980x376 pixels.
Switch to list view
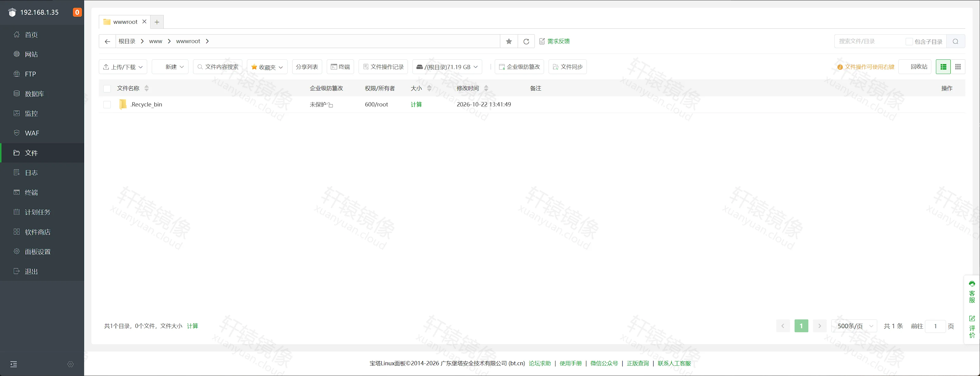pyautogui.click(x=943, y=67)
